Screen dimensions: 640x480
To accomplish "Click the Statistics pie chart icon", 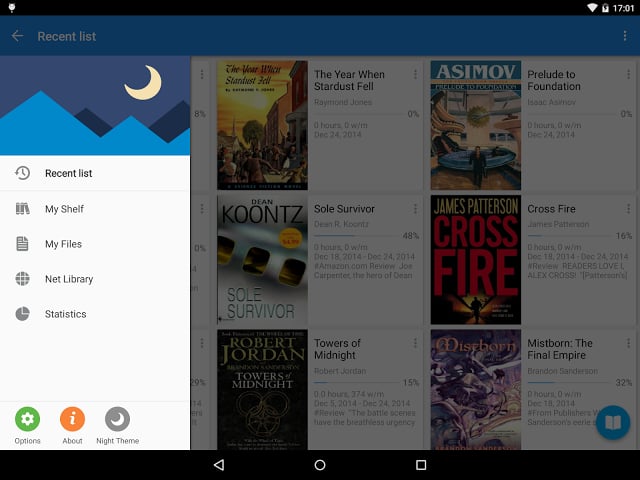I will 22,314.
